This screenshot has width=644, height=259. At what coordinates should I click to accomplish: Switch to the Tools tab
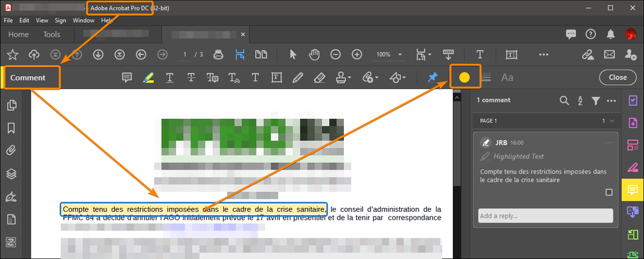(52, 34)
